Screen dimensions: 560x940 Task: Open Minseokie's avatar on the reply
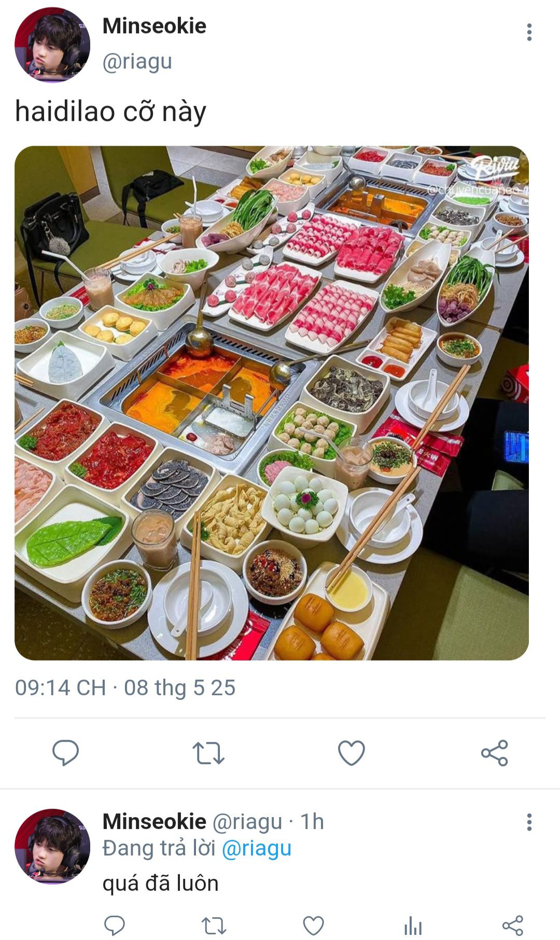click(52, 846)
